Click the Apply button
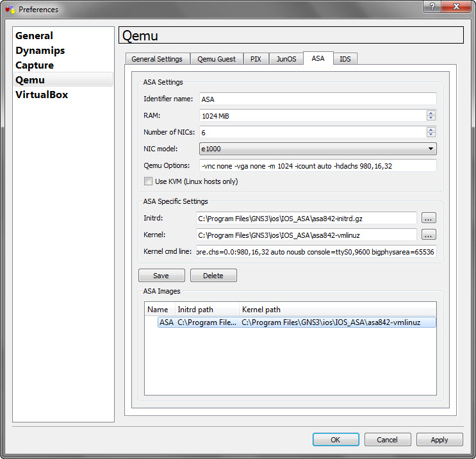The height and width of the screenshot is (459, 476). [x=439, y=440]
